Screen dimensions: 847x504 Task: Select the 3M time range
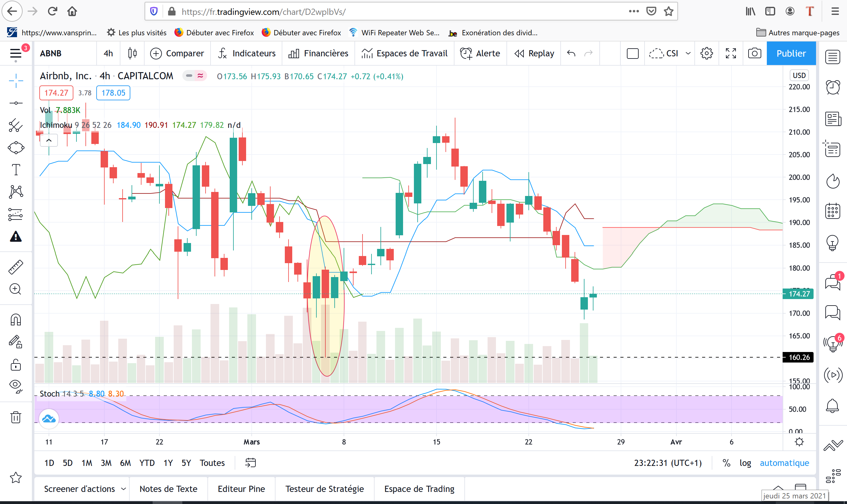[x=106, y=463]
